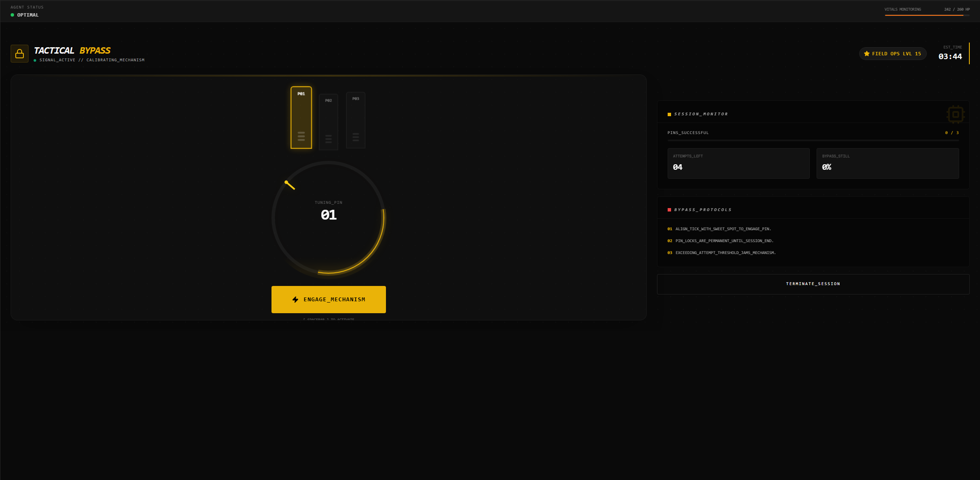Viewport: 980px width, 480px height.
Task: Click the BYPASS_STILL percentage box
Action: coord(887,163)
